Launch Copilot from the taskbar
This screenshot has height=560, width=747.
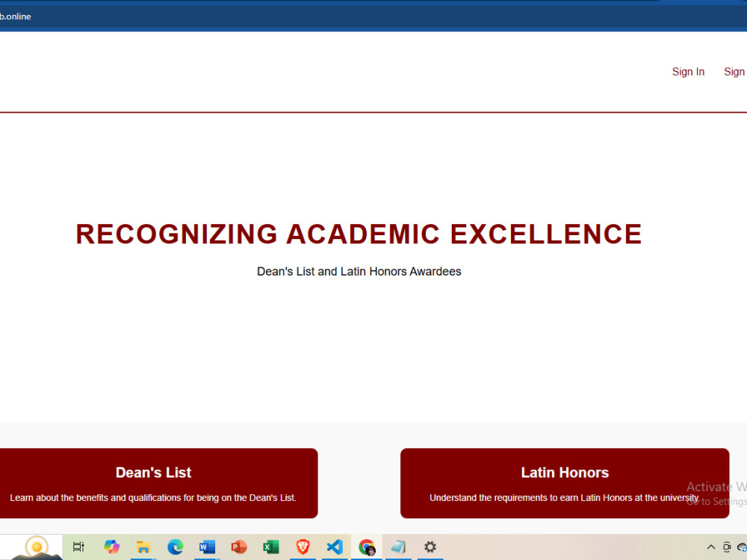(111, 547)
